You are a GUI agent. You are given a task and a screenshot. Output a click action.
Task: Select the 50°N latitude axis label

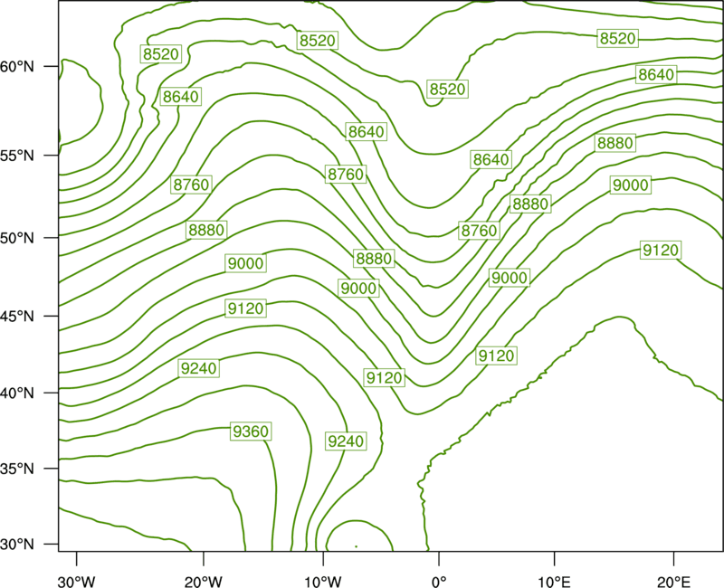click(x=17, y=238)
